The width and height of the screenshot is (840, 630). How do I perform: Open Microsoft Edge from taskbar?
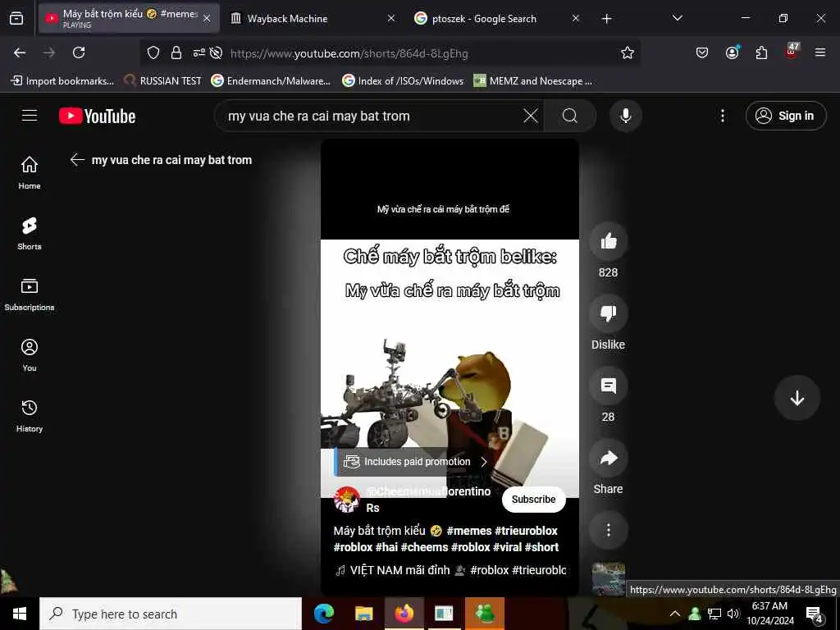tap(323, 614)
